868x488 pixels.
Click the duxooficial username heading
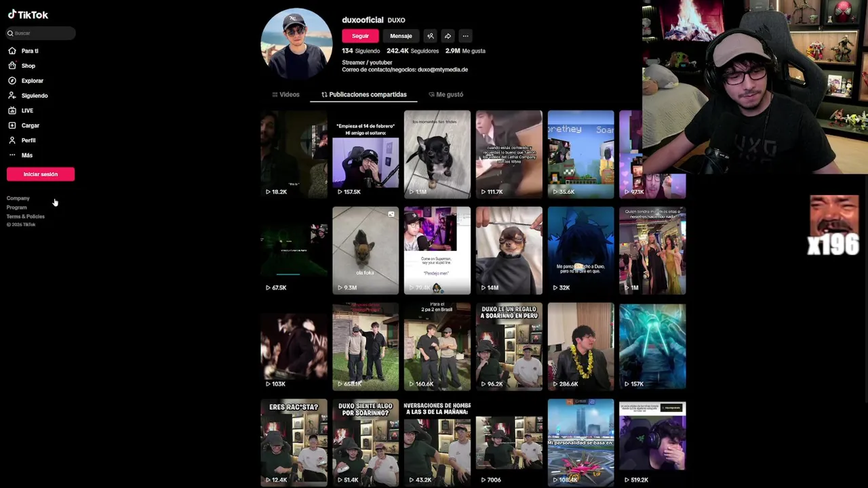click(363, 20)
